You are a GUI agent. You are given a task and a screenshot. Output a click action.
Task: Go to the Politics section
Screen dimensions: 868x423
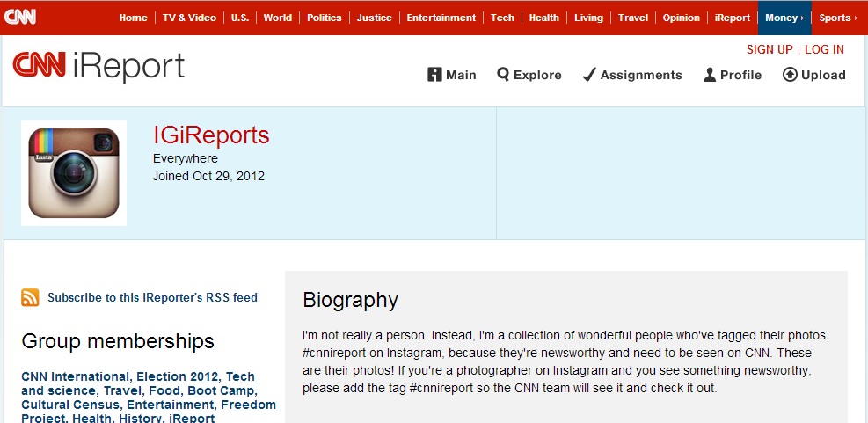[324, 18]
